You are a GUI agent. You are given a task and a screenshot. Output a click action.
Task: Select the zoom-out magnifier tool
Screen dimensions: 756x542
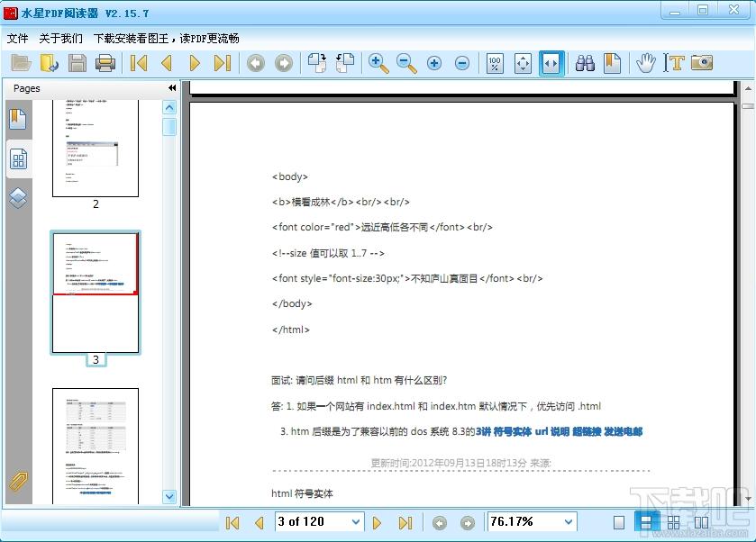[x=406, y=63]
